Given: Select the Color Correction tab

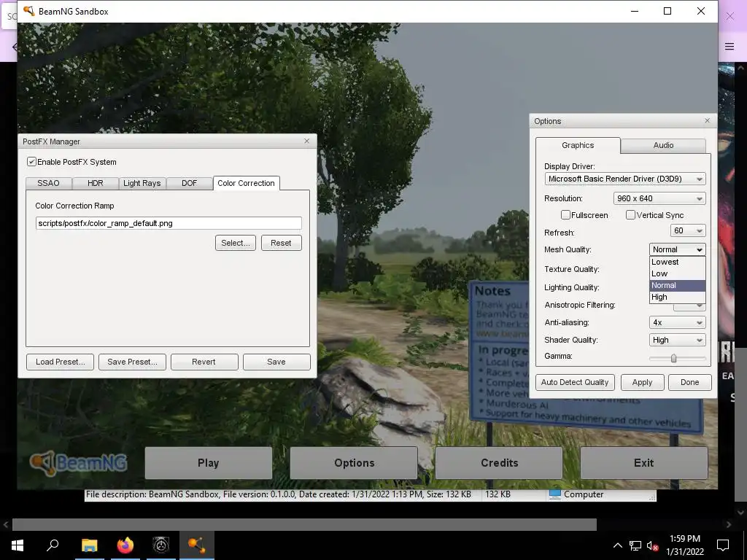Looking at the screenshot, I should tap(247, 183).
